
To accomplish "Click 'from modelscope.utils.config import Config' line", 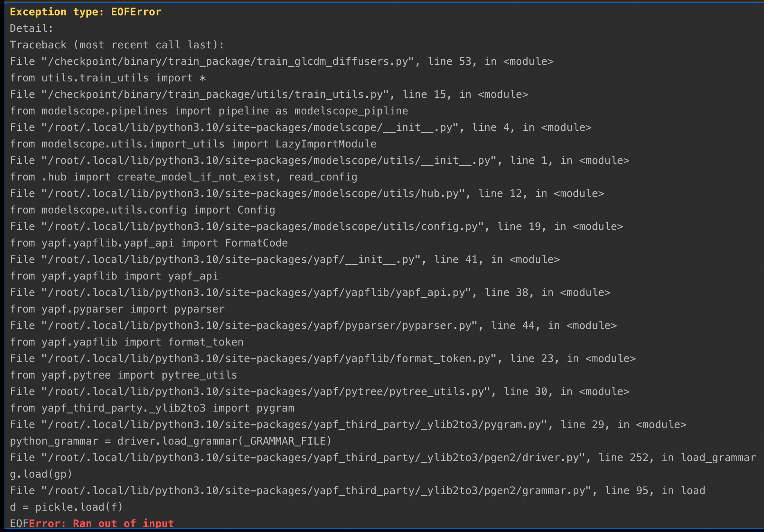I will tap(143, 210).
